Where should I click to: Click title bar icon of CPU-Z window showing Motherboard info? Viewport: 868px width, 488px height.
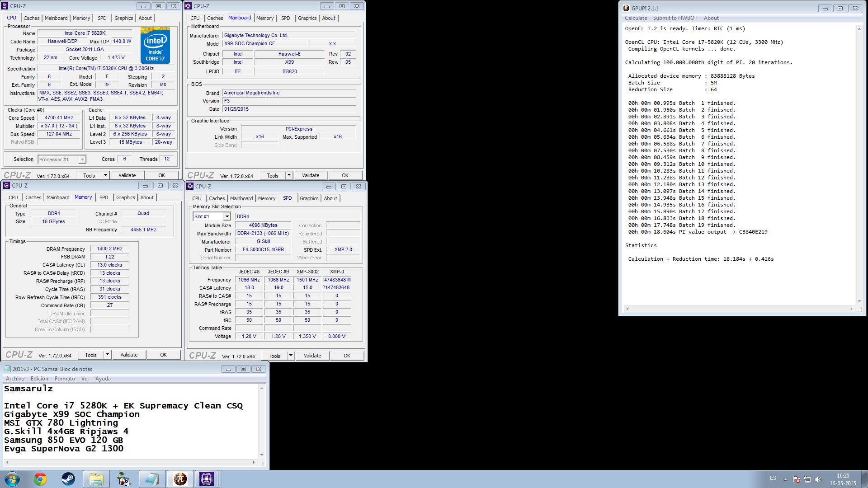click(x=189, y=6)
